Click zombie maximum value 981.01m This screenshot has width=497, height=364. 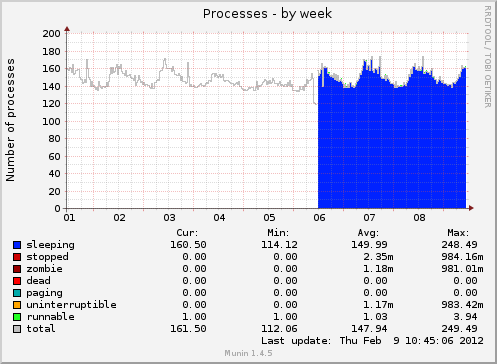[462, 269]
